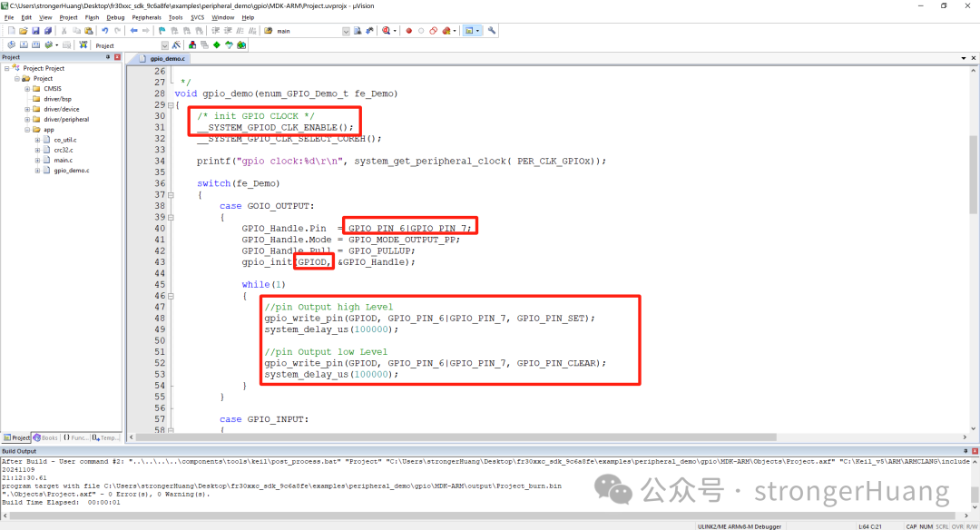The height and width of the screenshot is (530, 980).
Task: Open the batch build dropdown arrow
Action: point(56,45)
